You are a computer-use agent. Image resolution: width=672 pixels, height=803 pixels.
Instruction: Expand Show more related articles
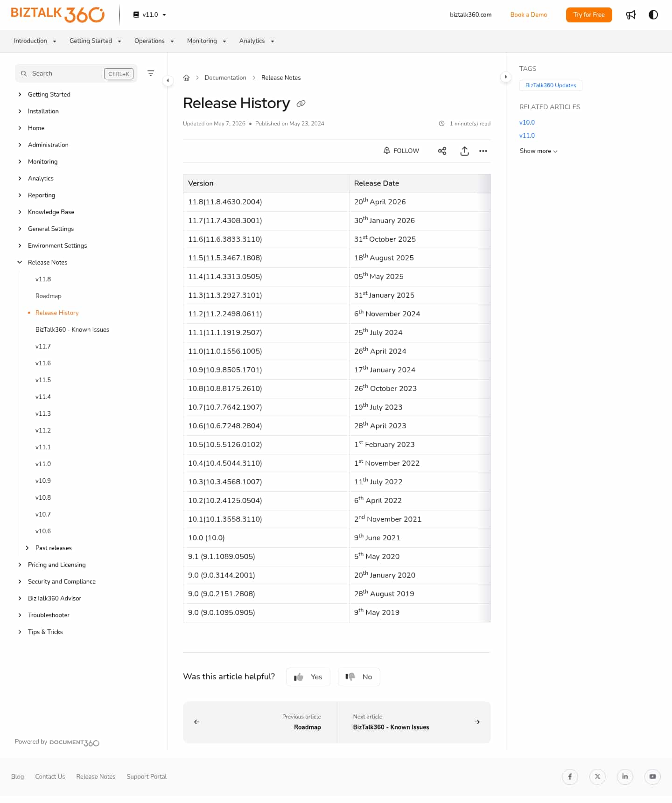coord(539,151)
